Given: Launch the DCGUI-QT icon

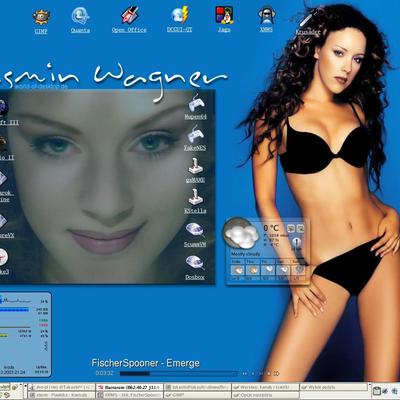Looking at the screenshot, I should [179, 19].
